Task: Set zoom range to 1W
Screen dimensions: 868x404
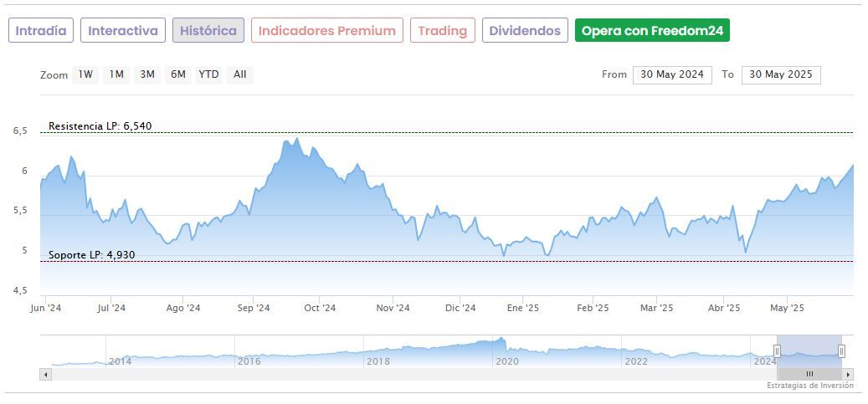Action: 85,74
